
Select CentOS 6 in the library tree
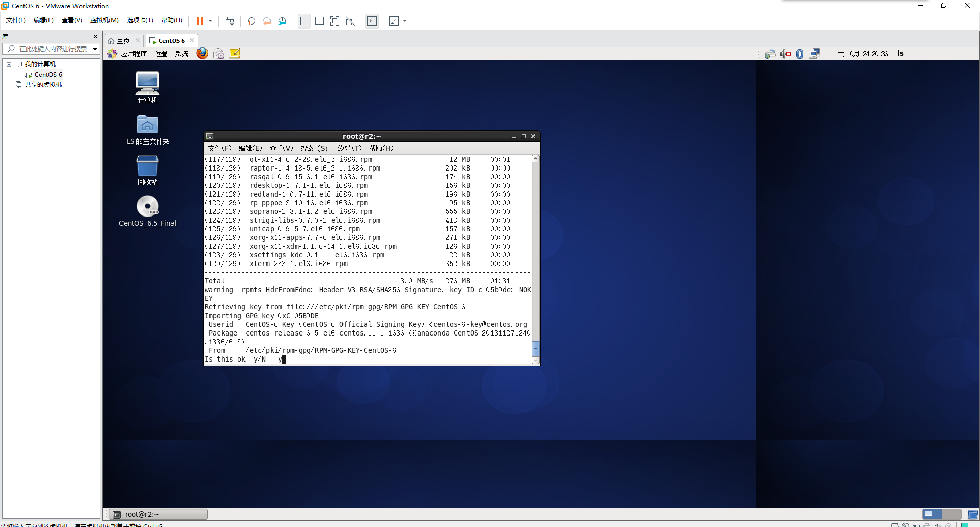click(48, 74)
